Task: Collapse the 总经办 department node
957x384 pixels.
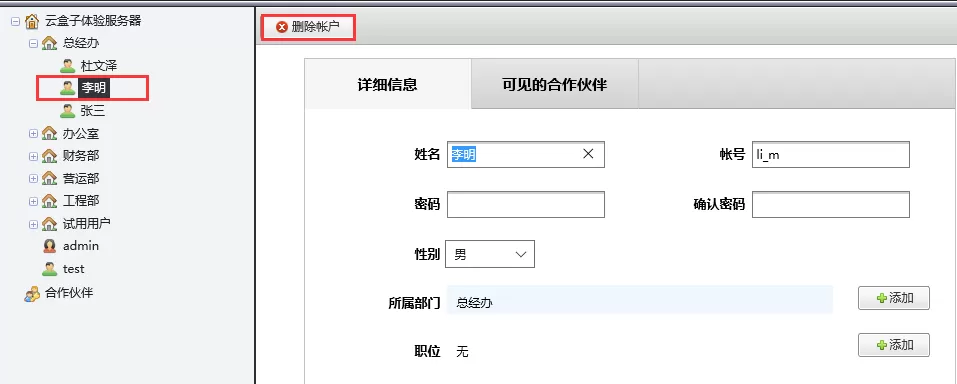Action: tap(33, 43)
